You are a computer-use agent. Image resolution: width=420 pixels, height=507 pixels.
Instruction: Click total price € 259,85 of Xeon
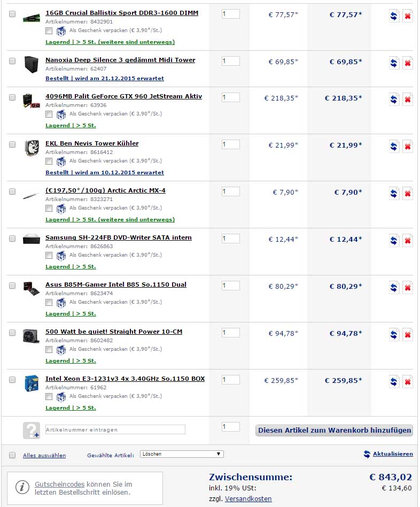coord(343,381)
